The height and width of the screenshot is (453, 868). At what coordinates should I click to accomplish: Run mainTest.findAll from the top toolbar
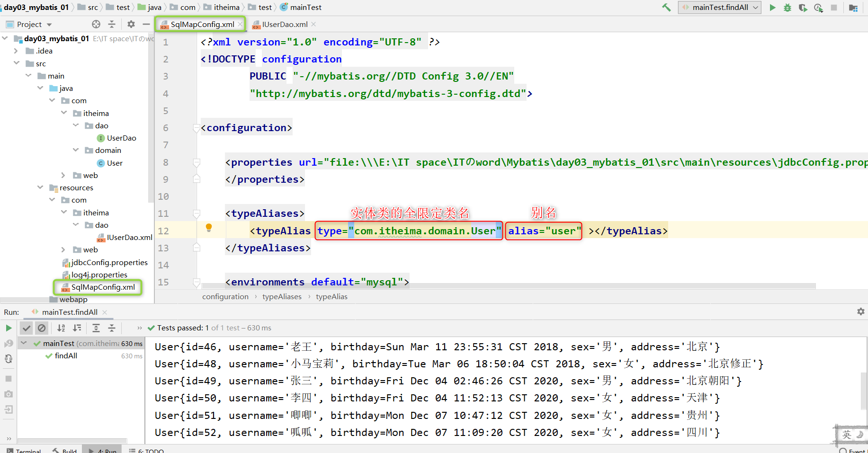[772, 7]
